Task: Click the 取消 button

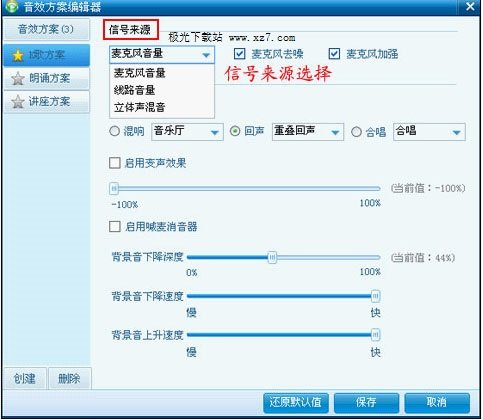Action: click(437, 403)
